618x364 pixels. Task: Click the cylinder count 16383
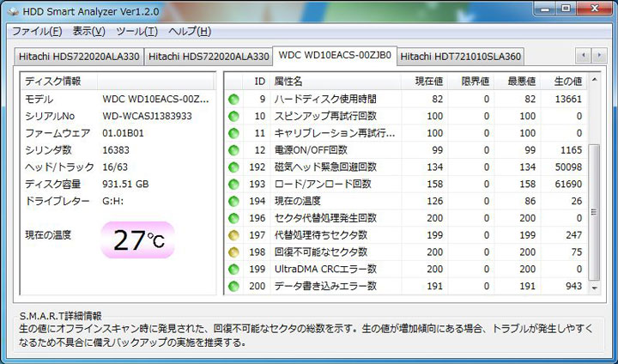click(x=116, y=150)
